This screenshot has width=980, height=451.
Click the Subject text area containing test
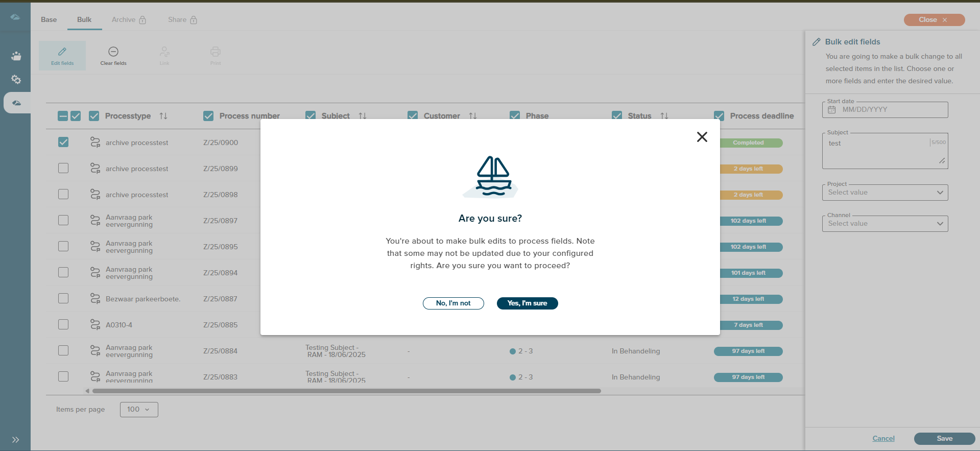pos(885,151)
